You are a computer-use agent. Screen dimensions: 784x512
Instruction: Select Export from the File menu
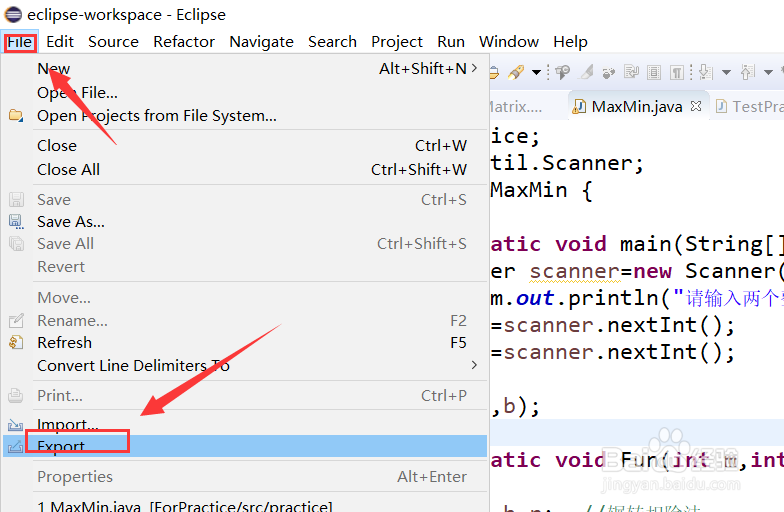pos(61,446)
